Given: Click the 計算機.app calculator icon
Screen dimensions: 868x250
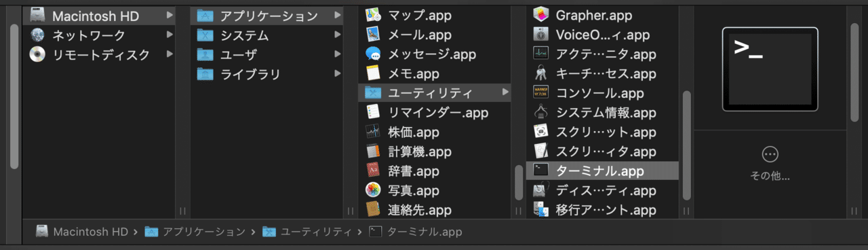Looking at the screenshot, I should click(373, 151).
